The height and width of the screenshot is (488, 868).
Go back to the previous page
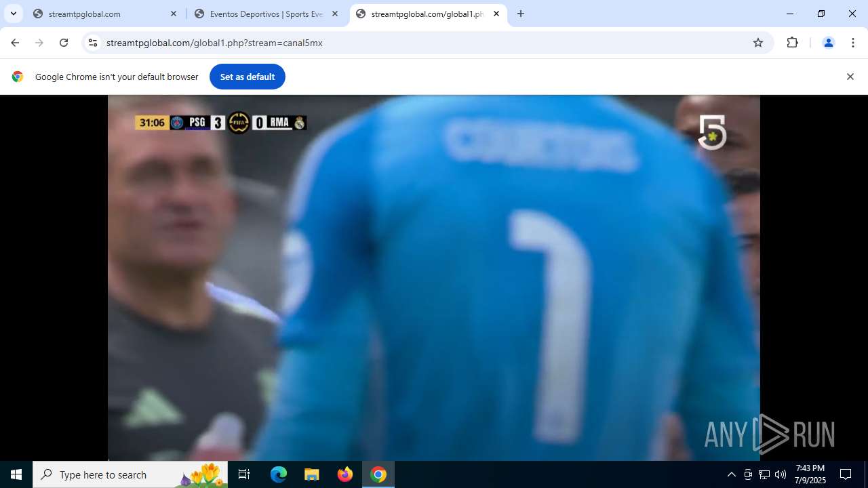point(15,43)
